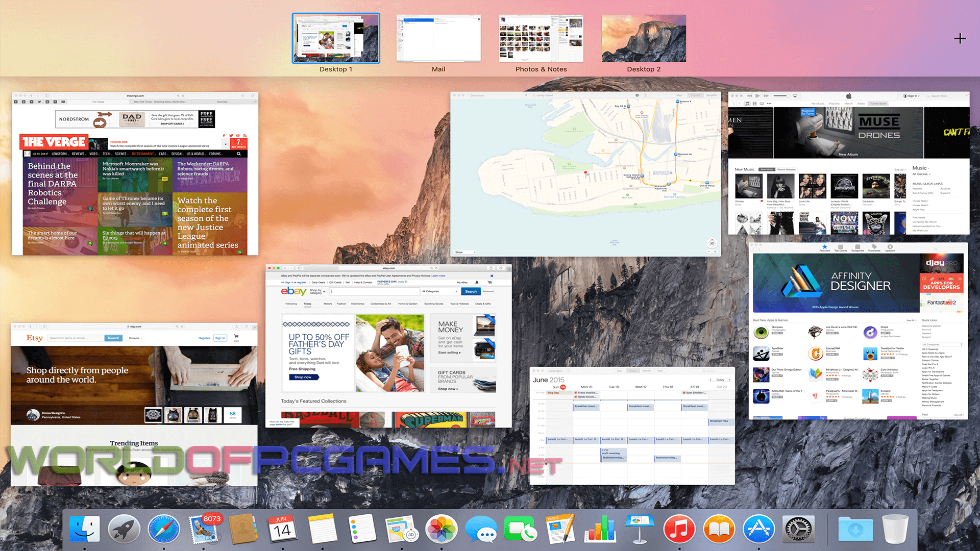Launch FaceTime from the dock
This screenshot has width=980, height=551.
pyautogui.click(x=520, y=529)
